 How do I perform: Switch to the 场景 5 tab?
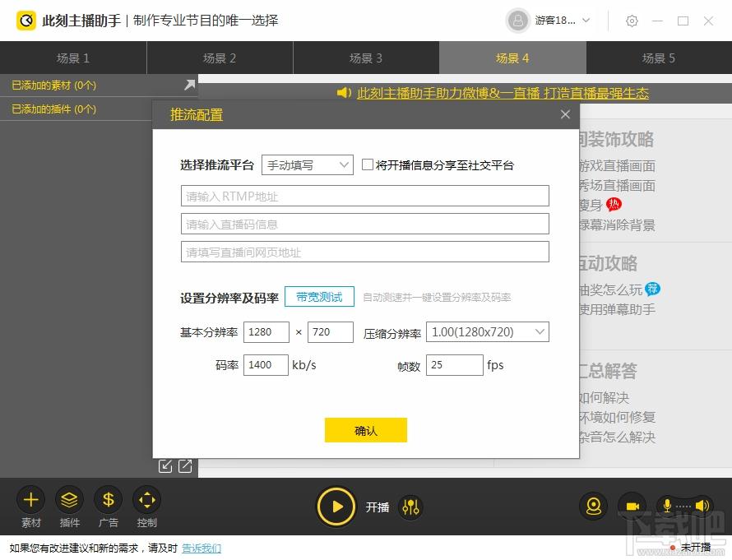[x=659, y=58]
